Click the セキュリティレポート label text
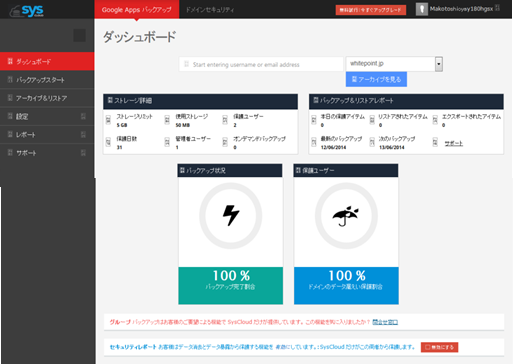The width and height of the screenshot is (513, 364). pos(133,347)
